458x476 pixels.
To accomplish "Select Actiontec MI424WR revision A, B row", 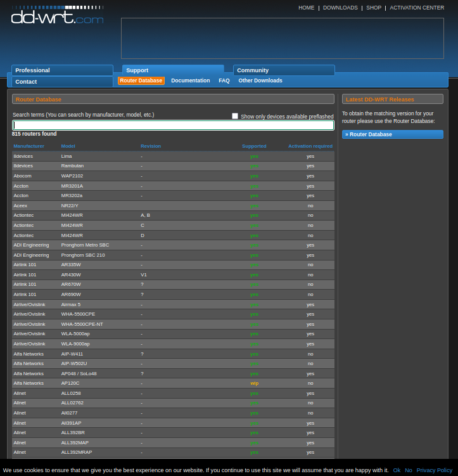I will coord(173,215).
